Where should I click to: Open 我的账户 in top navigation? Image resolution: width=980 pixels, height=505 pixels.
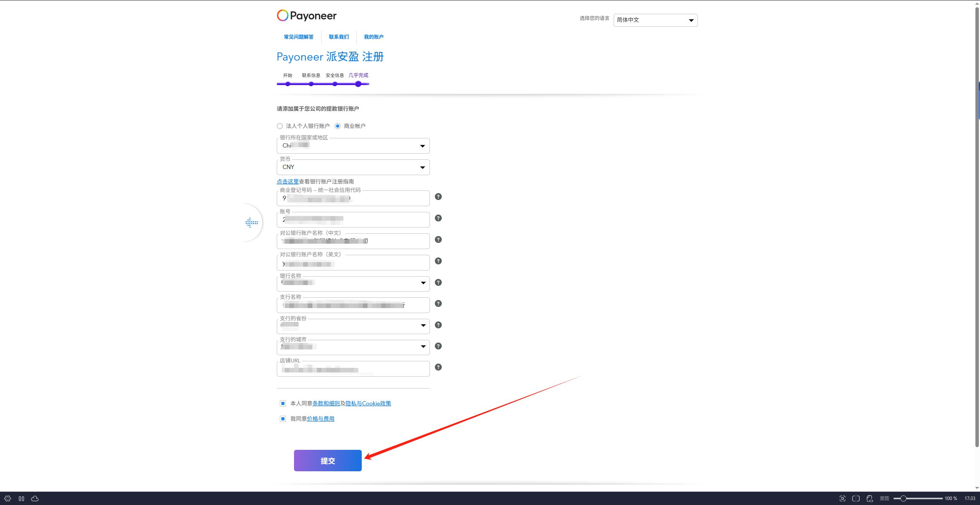coord(374,37)
